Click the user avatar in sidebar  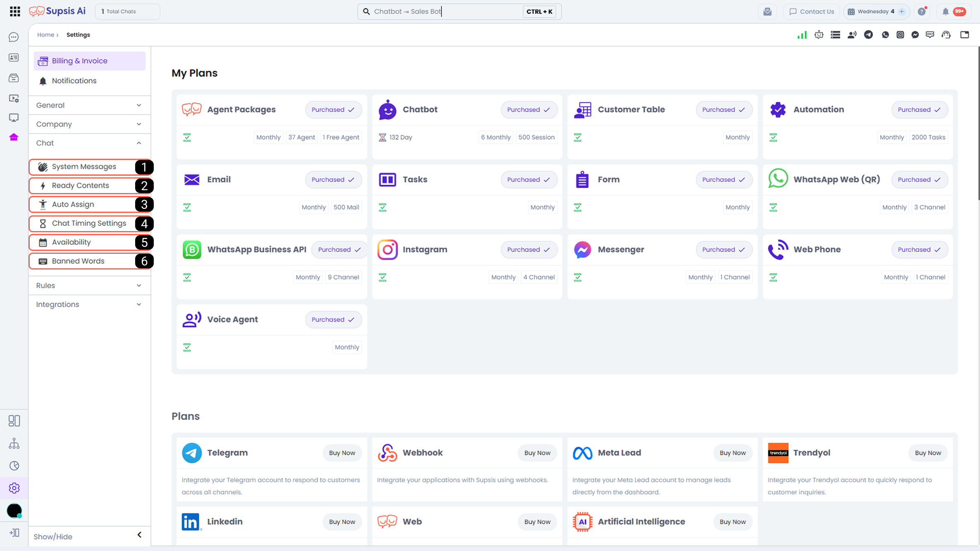point(14,511)
